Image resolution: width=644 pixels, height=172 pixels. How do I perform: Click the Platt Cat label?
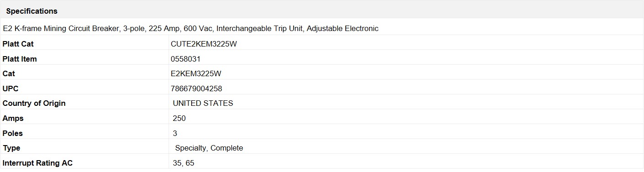[18, 44]
